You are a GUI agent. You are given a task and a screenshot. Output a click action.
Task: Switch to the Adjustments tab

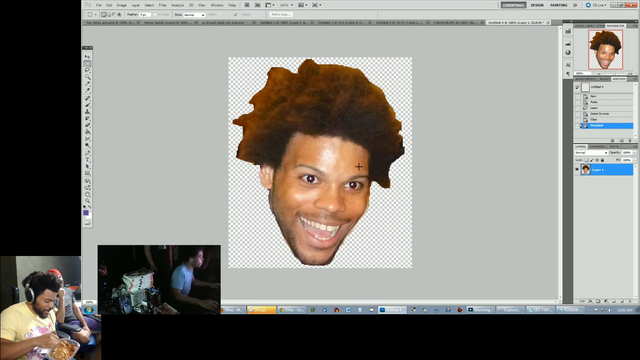(x=586, y=79)
